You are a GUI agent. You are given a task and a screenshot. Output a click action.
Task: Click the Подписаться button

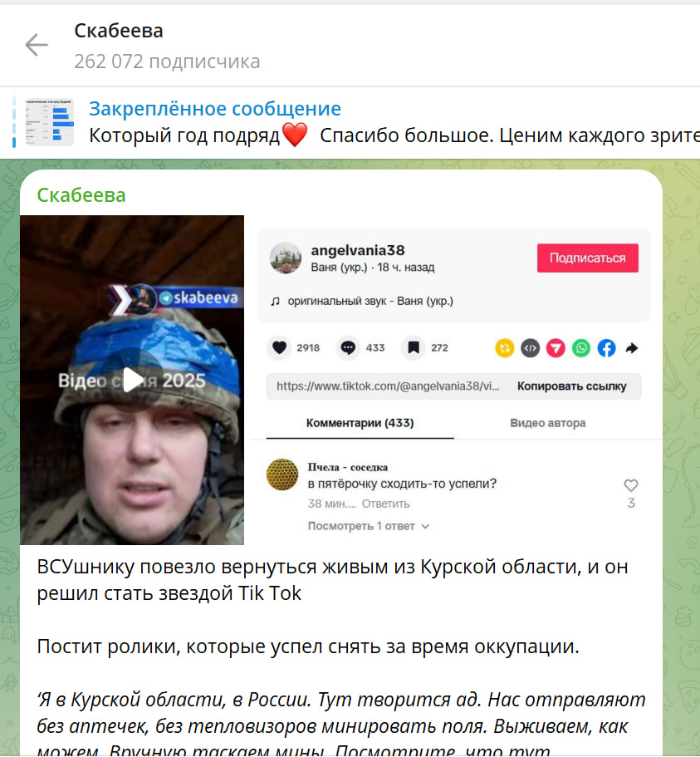click(x=588, y=258)
